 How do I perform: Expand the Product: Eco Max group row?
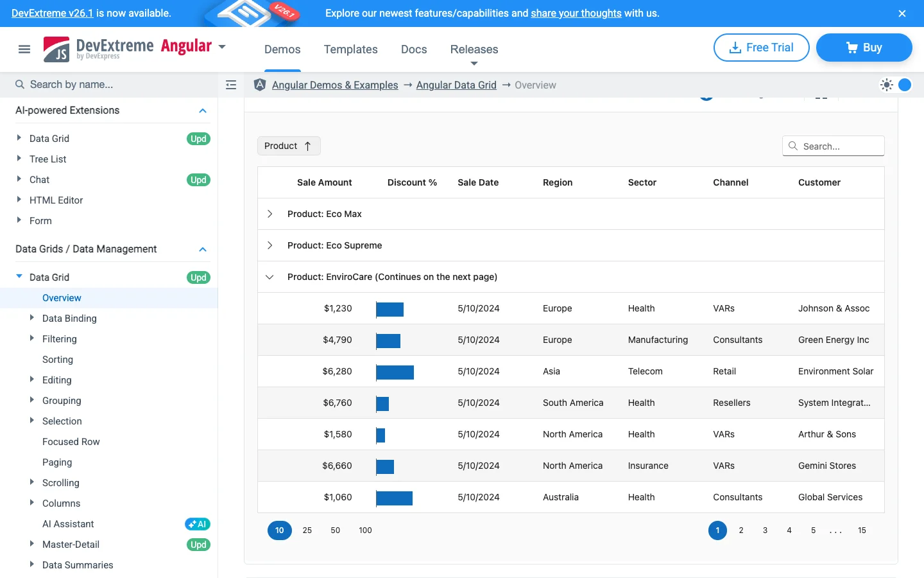[269, 214]
